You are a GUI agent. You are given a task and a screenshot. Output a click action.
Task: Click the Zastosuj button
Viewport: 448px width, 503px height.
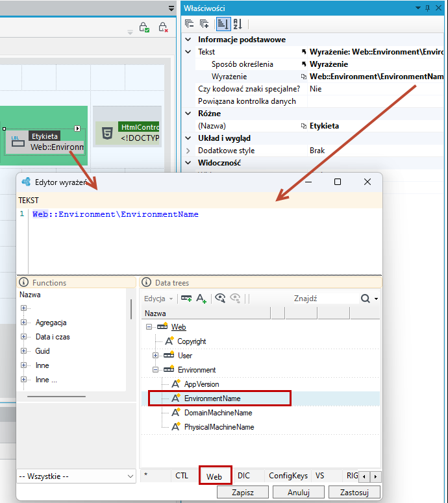pyautogui.click(x=355, y=492)
